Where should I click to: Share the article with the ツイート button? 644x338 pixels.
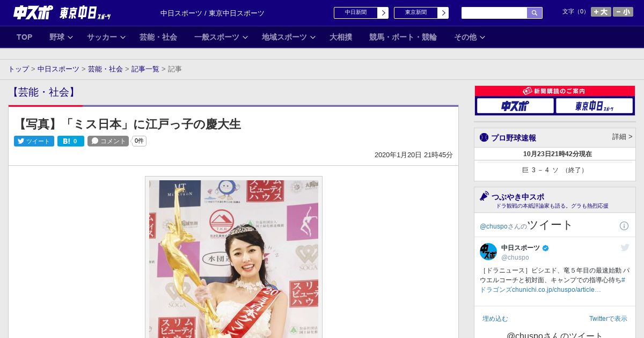34,141
